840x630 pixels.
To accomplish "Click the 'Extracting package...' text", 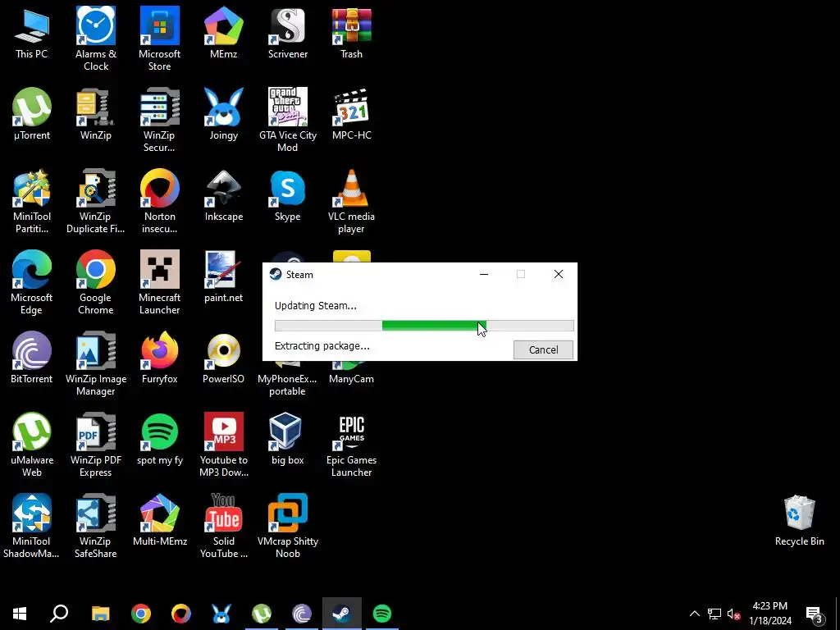I will point(322,346).
